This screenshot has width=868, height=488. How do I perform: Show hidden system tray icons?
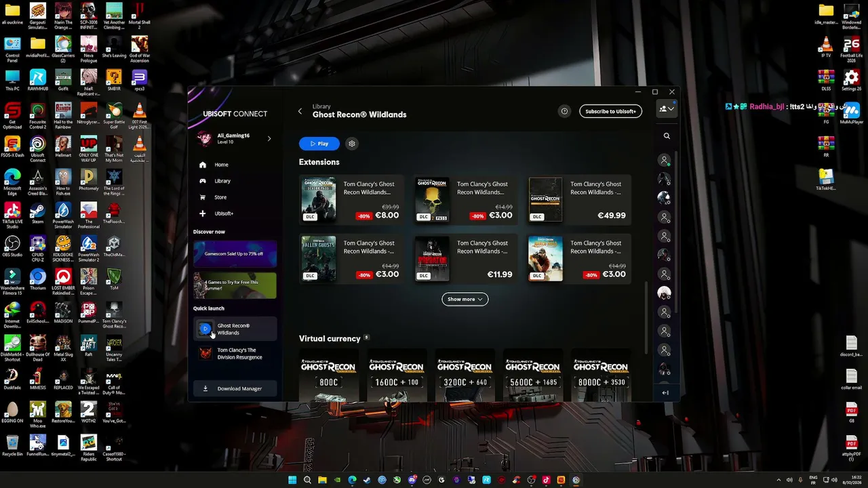pos(778,480)
